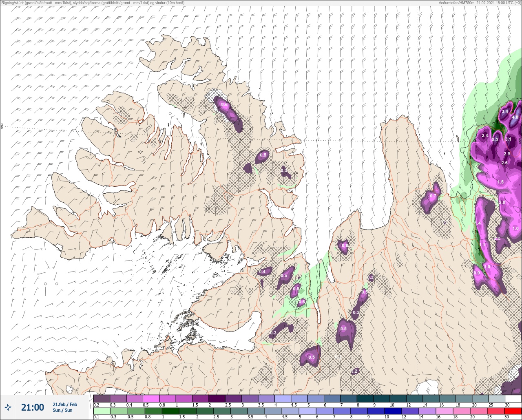This screenshot has height=420, width=522.
Task: Pick the red 30 rain legend swatch
Action: click(x=513, y=411)
